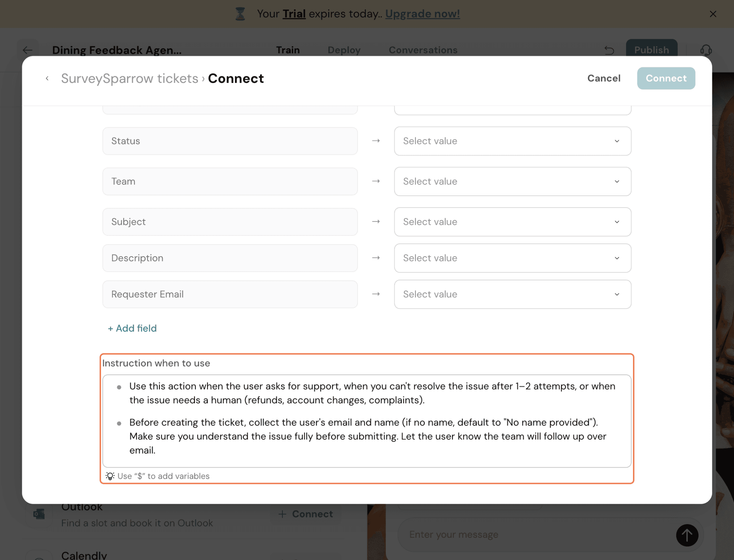Open the Subject value dropdown
The width and height of the screenshot is (734, 560).
(513, 222)
